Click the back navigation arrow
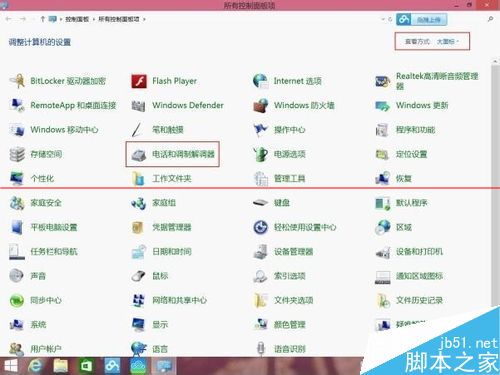 [9, 19]
